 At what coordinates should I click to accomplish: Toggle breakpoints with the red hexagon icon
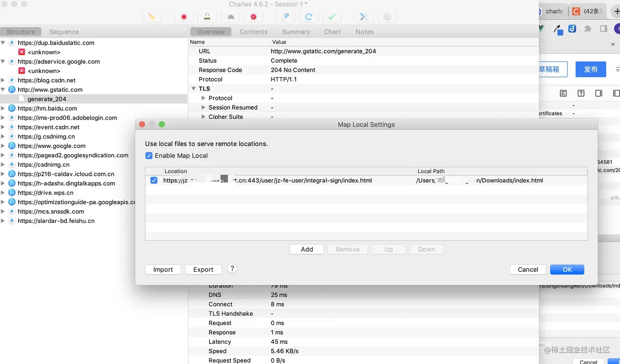(253, 17)
